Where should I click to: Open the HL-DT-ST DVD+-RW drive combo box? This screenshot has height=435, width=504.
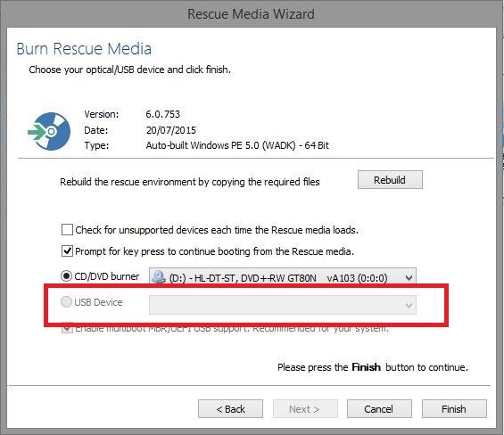[283, 277]
